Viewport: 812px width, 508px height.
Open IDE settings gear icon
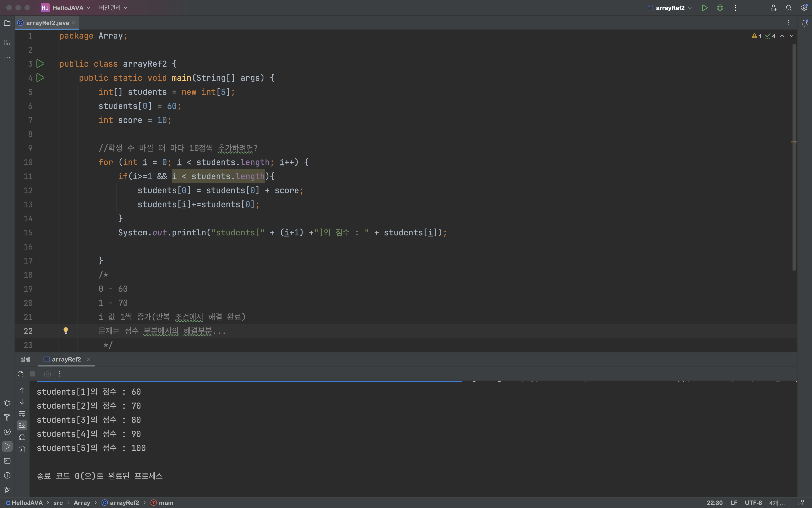pyautogui.click(x=804, y=8)
